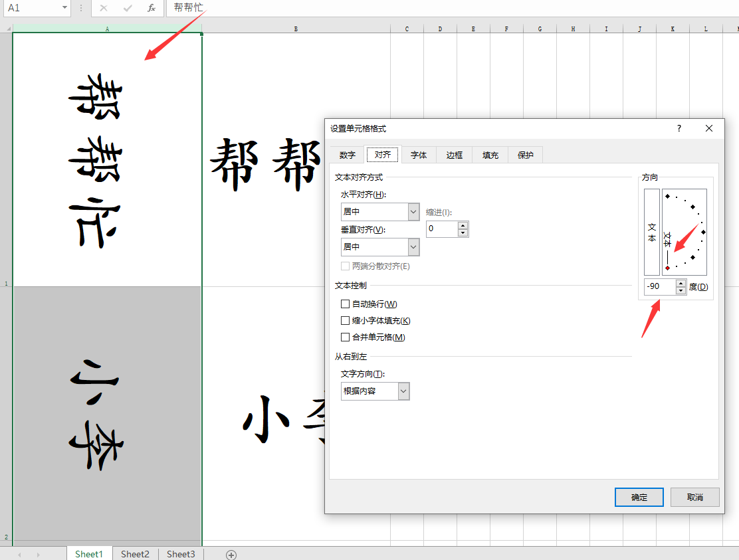This screenshot has width=739, height=560.
Task: Click the 确定 button
Action: (x=639, y=498)
